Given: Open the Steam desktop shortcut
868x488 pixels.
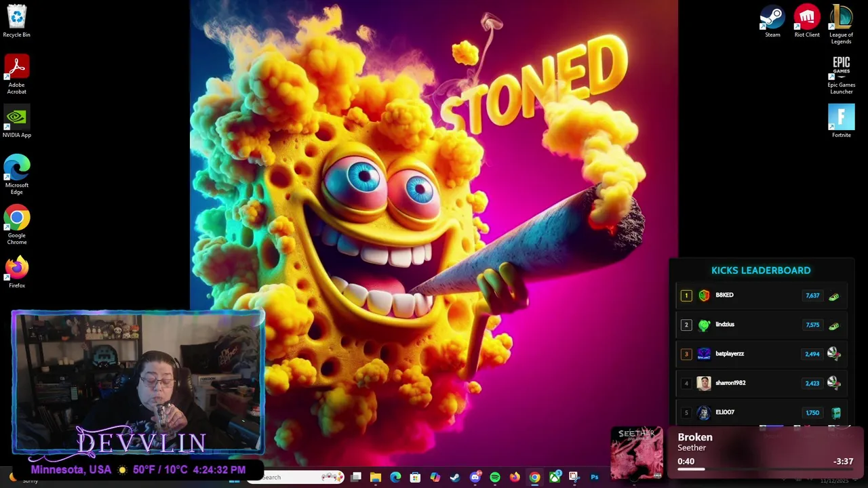Looking at the screenshot, I should (772, 21).
